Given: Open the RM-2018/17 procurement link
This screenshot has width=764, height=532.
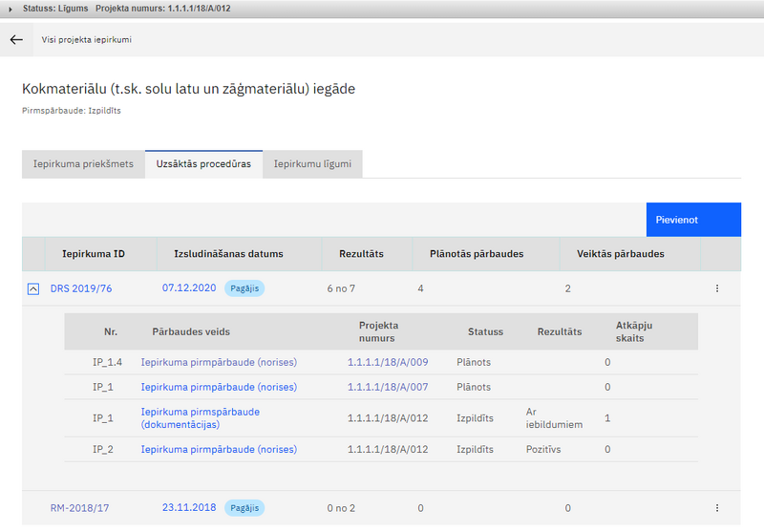Looking at the screenshot, I should [79, 508].
